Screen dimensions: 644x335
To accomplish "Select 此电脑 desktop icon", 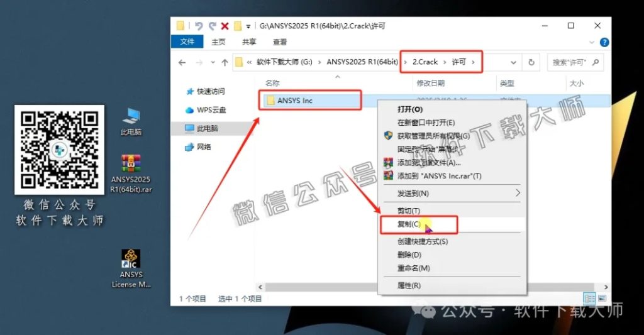I will click(x=131, y=122).
